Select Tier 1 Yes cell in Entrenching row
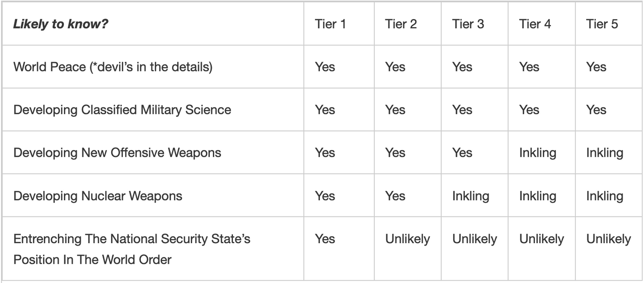Viewport: 644px width, 283px height. point(325,239)
